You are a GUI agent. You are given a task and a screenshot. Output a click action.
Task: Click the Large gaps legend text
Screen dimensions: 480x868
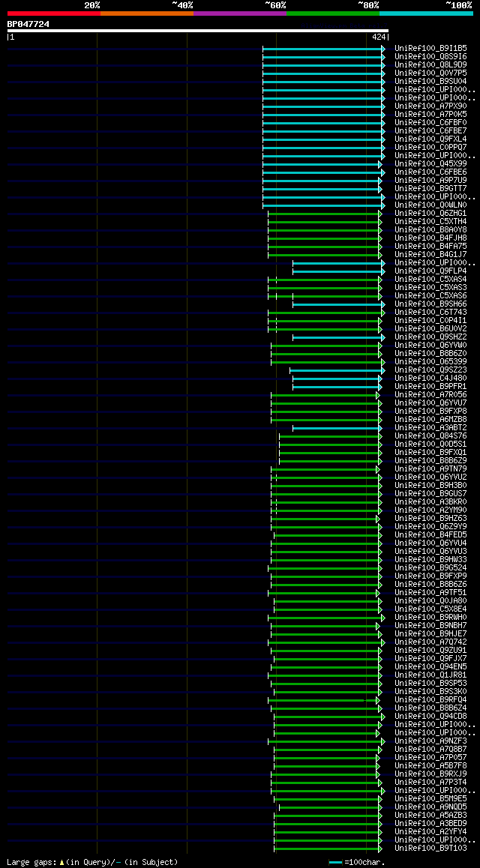(x=92, y=862)
